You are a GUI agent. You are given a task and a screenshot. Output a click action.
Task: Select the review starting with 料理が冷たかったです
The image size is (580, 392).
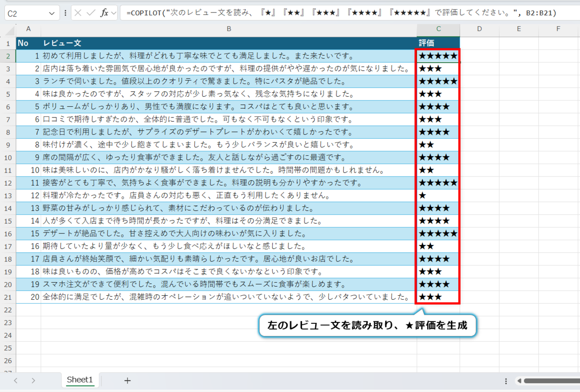click(229, 196)
